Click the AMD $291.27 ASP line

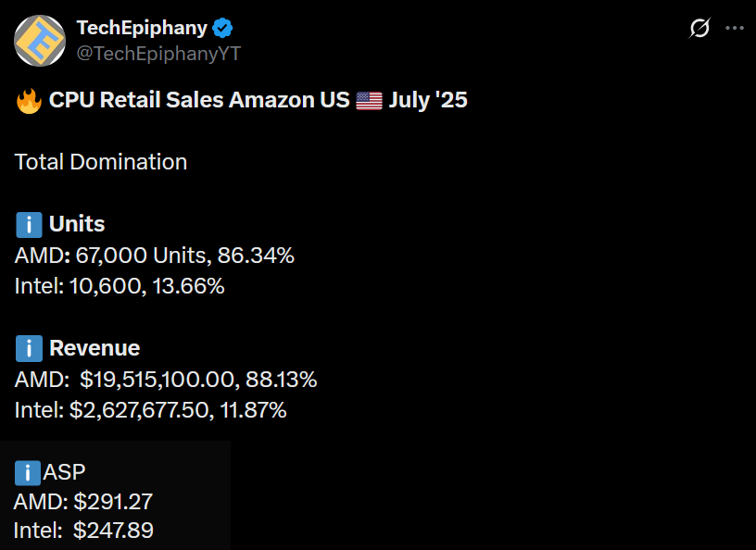tap(83, 503)
